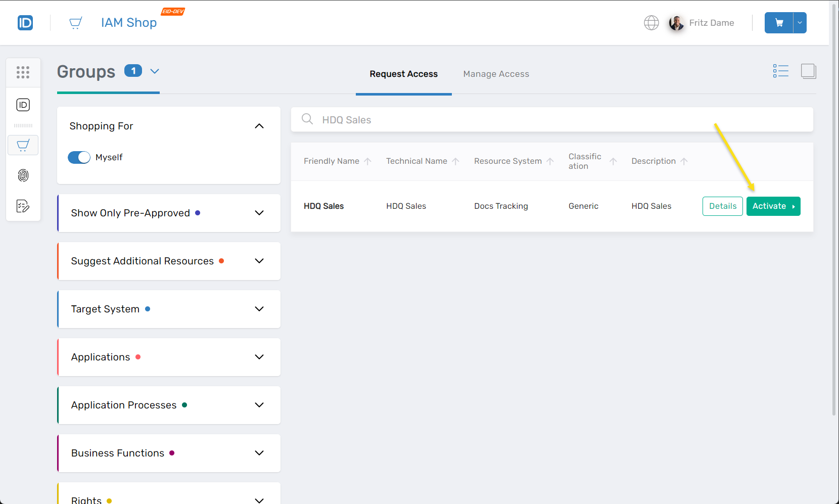Click the apps grid icon in sidebar

pos(23,72)
